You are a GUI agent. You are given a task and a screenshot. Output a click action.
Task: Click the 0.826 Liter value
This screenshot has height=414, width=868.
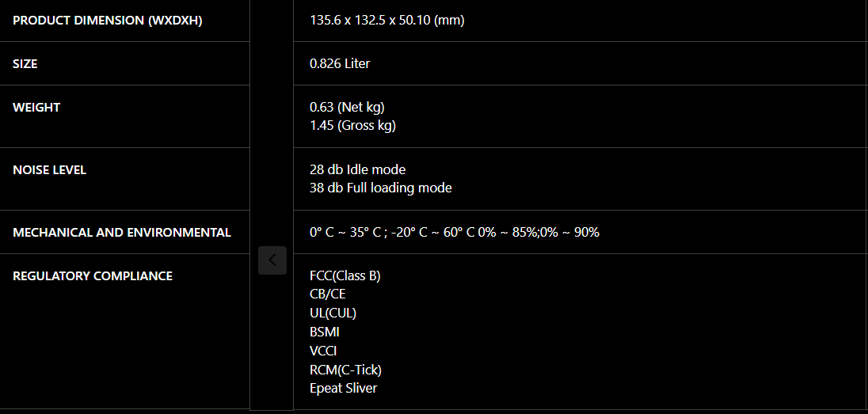click(x=340, y=63)
